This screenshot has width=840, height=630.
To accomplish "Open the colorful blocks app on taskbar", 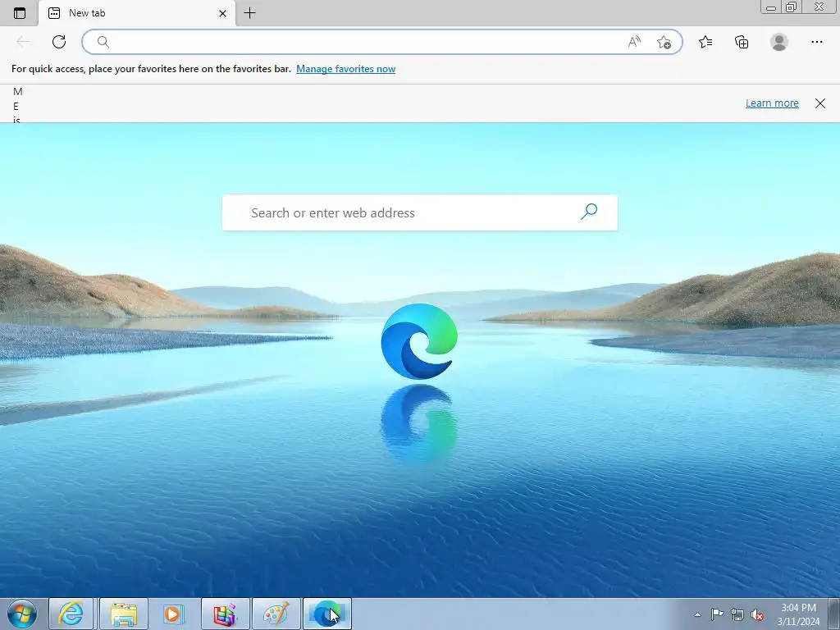I will coord(225,614).
